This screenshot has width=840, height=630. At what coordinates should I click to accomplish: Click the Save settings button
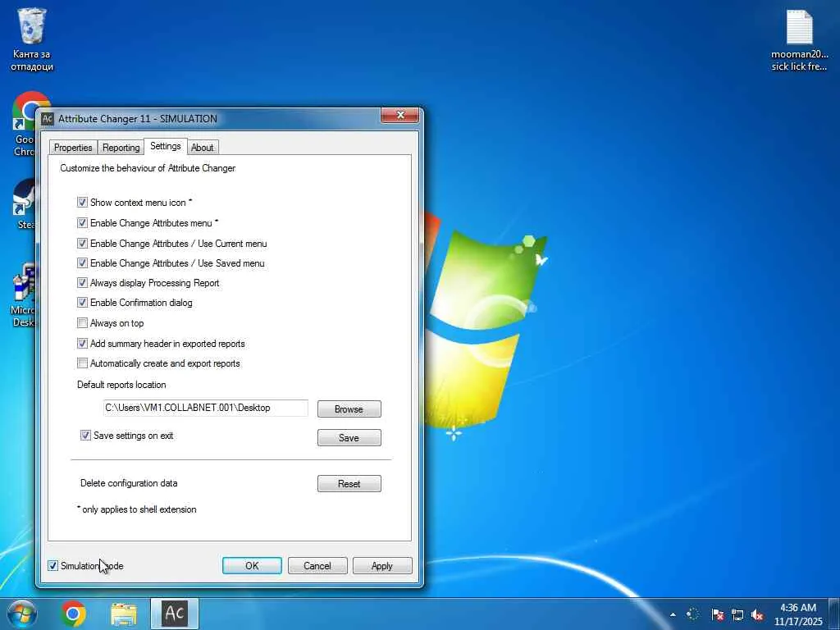[349, 438]
